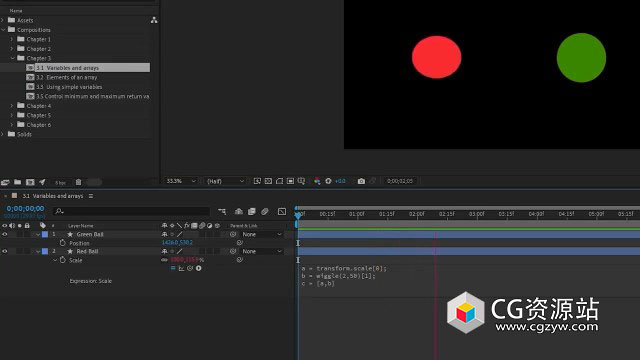The width and height of the screenshot is (640, 360).
Task: Open the composition mini-flowchart in timeline
Action: coord(222,211)
